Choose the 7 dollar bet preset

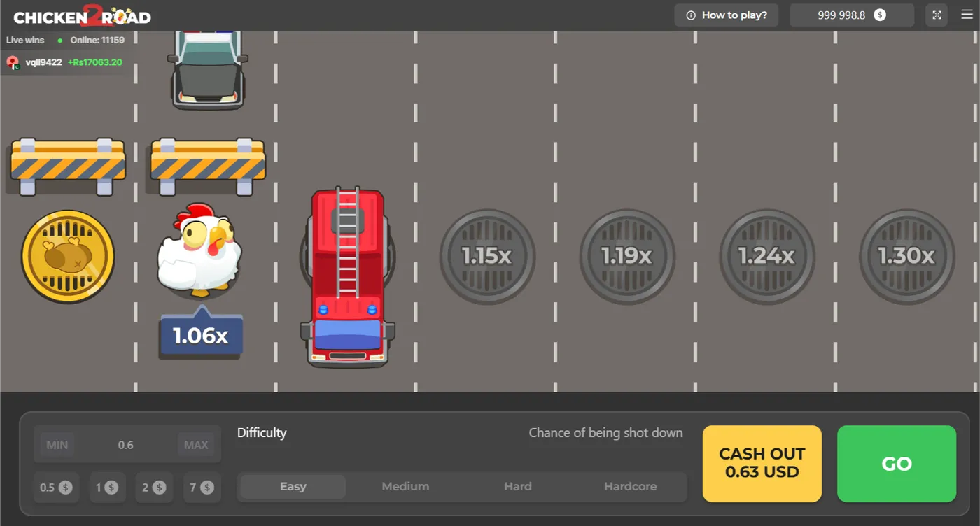tap(202, 488)
